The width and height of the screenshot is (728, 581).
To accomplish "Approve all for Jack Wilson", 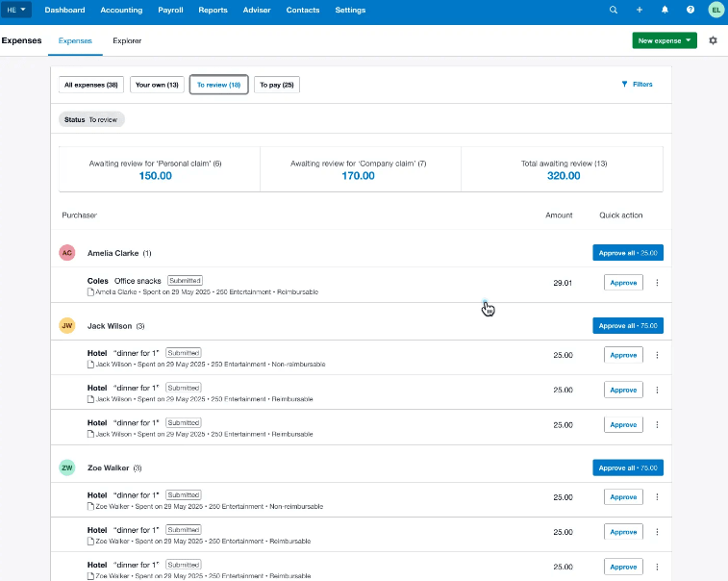I will tap(628, 325).
